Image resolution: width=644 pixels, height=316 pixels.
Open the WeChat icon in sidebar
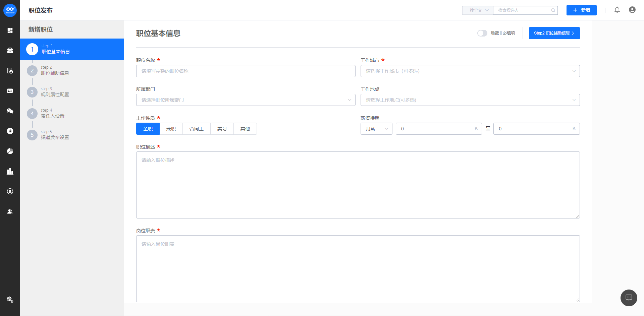10,111
